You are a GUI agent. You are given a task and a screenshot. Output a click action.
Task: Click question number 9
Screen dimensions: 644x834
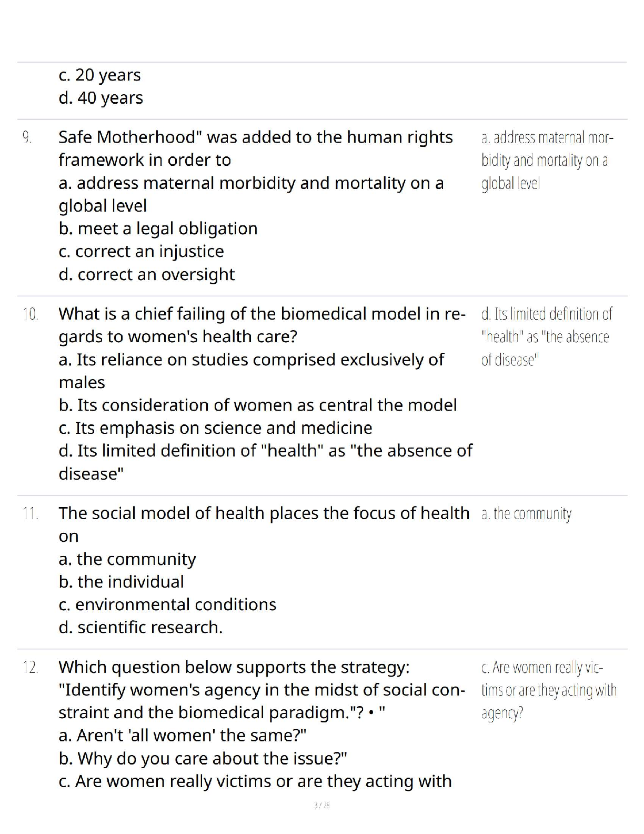tap(27, 138)
